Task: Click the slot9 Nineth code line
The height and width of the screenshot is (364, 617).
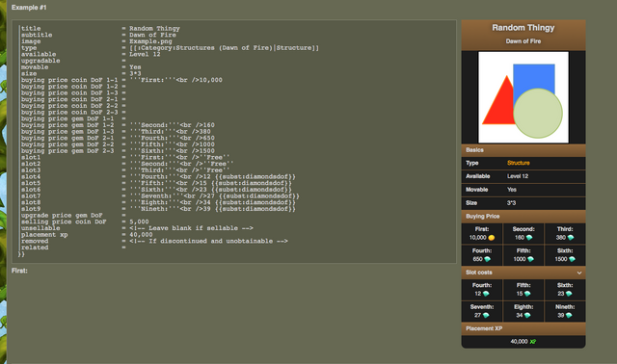Action: click(x=158, y=209)
